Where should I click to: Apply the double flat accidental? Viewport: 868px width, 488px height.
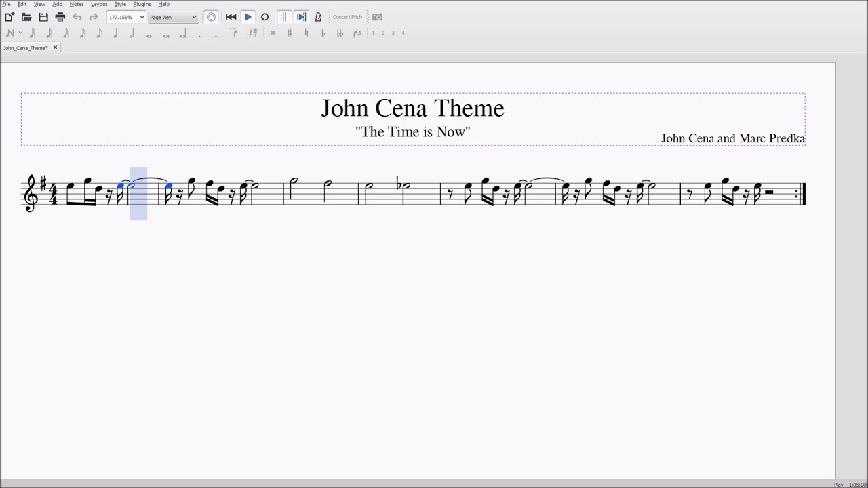pos(340,33)
